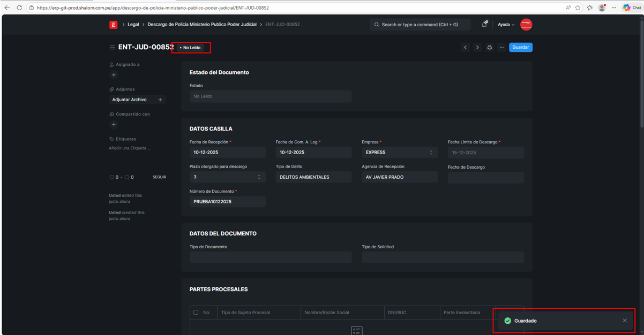
Task: Open the notifications bell icon
Action: click(484, 25)
